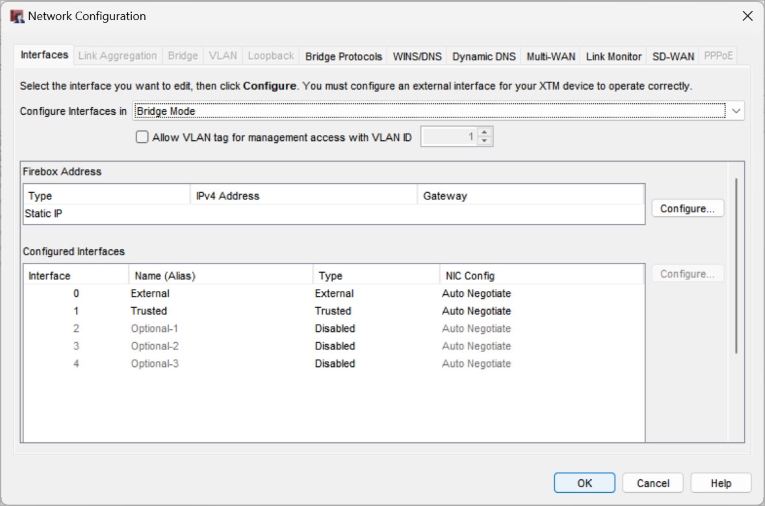765x506 pixels.
Task: Go to the Dynamic DNS tab
Action: point(483,56)
